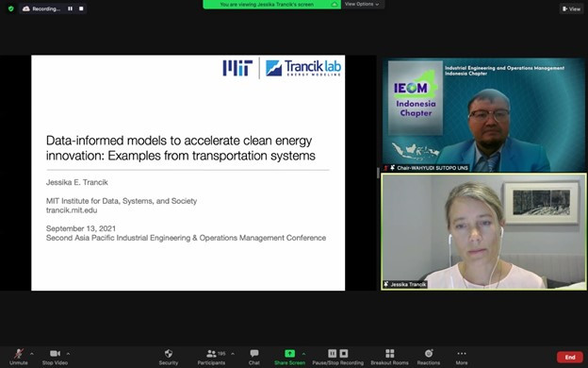This screenshot has height=368, width=588.
Task: Click 'trancik.mit.edu' on the slide
Action: pos(72,209)
